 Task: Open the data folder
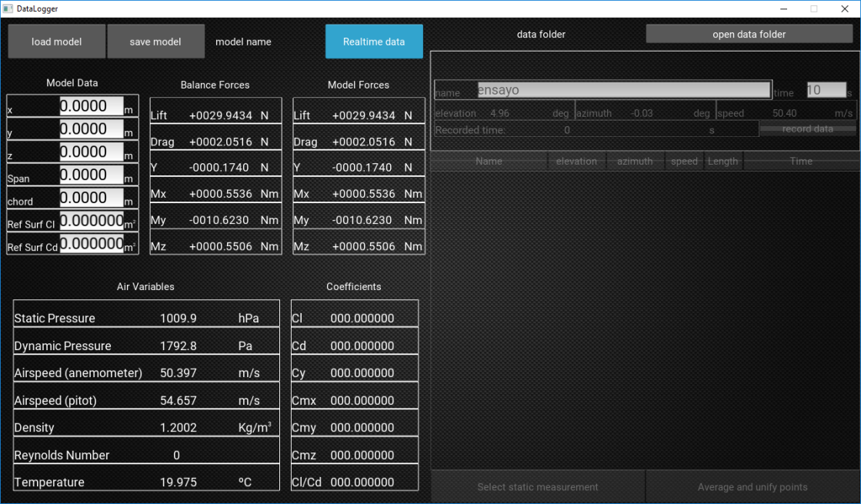coord(749,34)
